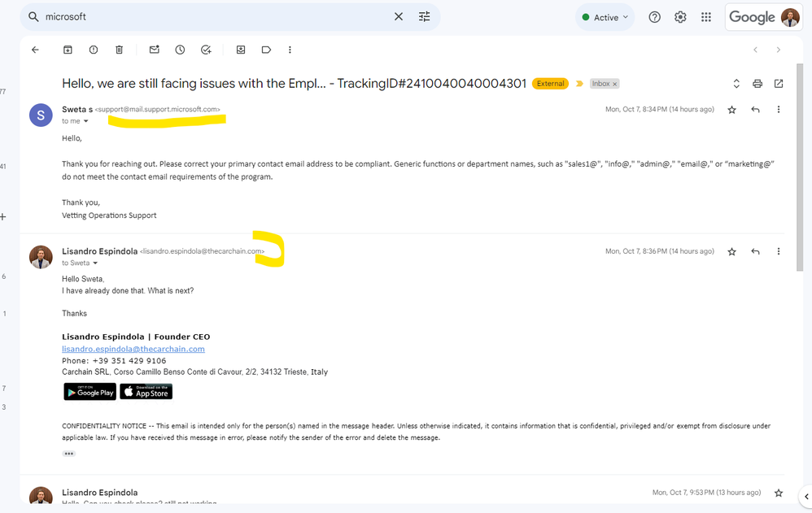Snooze this conversation
Image resolution: width=812 pixels, height=513 pixels.
point(180,50)
